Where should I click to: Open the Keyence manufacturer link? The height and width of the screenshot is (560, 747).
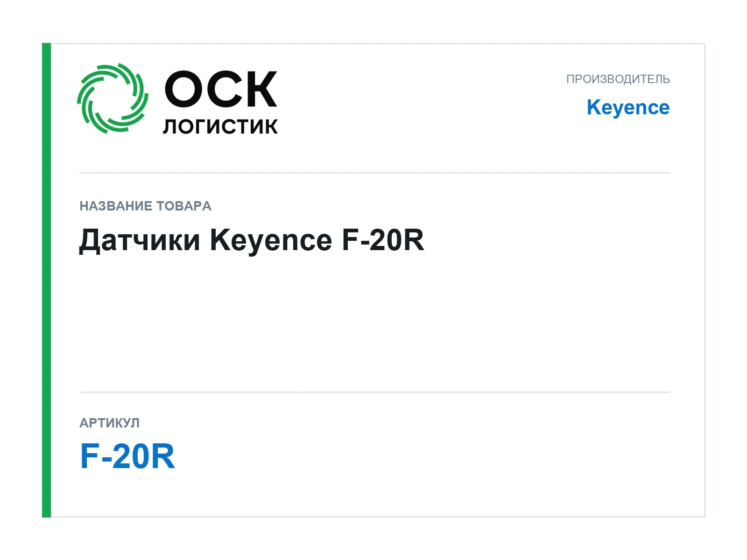click(628, 108)
